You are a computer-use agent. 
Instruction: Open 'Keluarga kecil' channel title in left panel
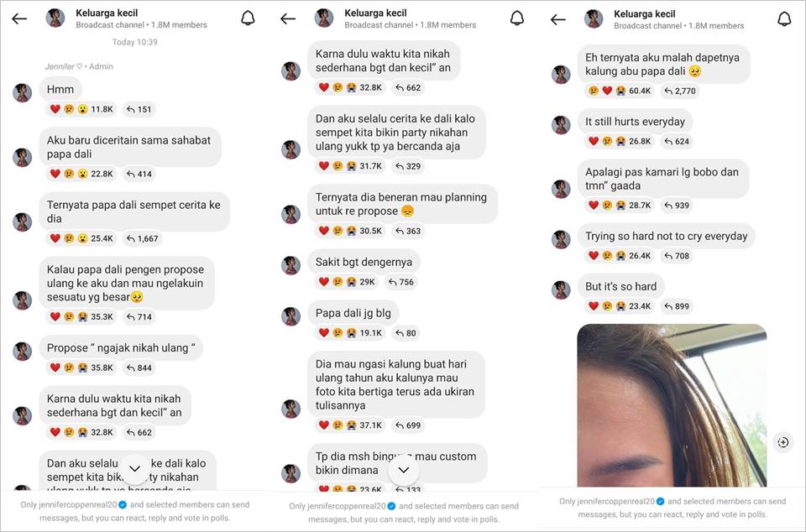pos(107,13)
